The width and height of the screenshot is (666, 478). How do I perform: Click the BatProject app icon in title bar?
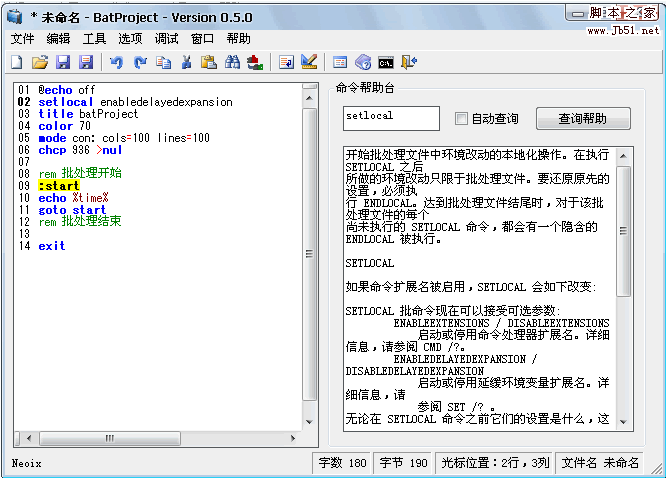[x=15, y=17]
